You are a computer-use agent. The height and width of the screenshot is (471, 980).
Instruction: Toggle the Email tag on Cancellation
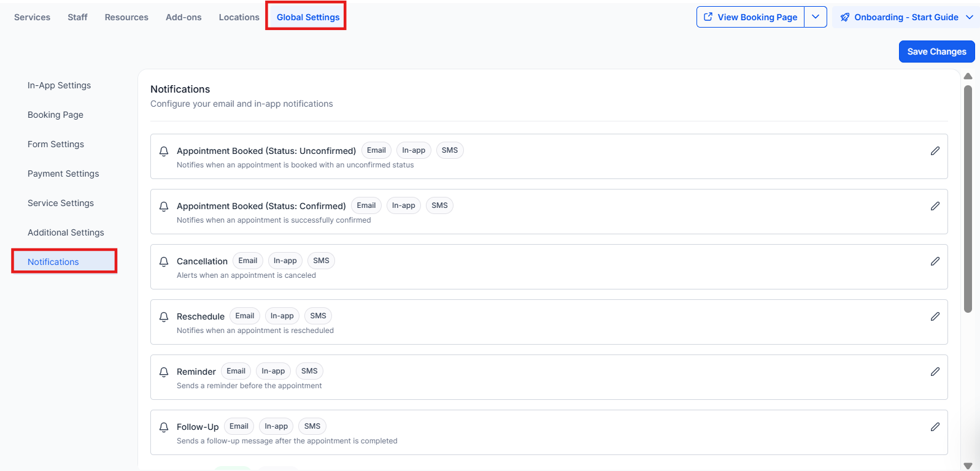click(x=248, y=261)
